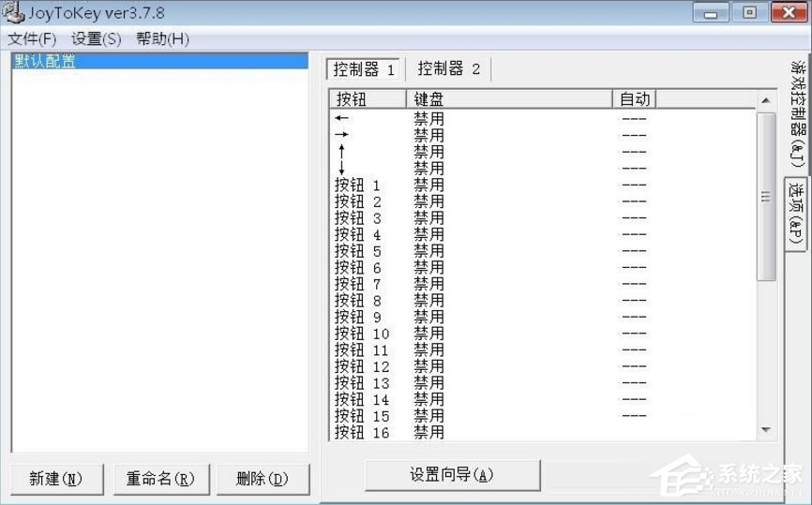This screenshot has height=505, width=812.
Task: Switch to the 控制器 2 tab
Action: coord(449,68)
